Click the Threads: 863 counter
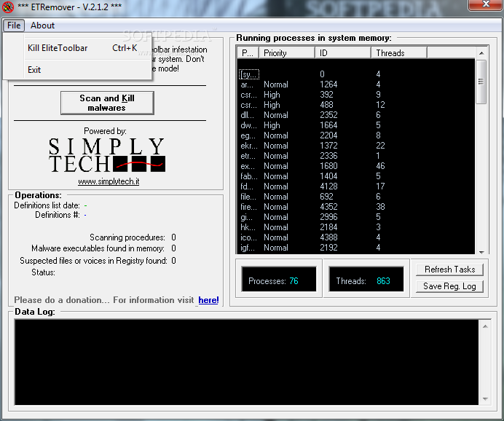The image size is (504, 421). pyautogui.click(x=366, y=279)
